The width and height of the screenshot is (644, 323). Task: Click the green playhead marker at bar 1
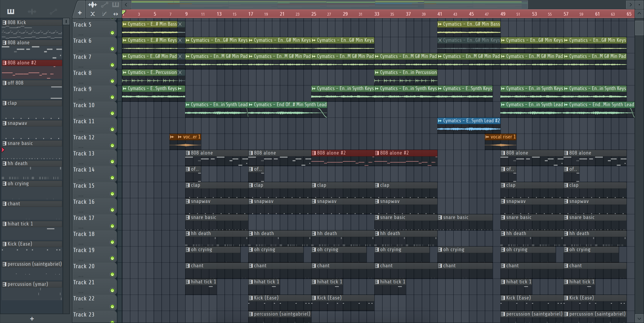pyautogui.click(x=124, y=12)
